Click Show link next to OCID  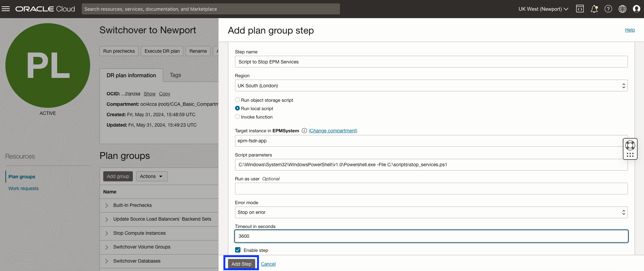(x=150, y=94)
